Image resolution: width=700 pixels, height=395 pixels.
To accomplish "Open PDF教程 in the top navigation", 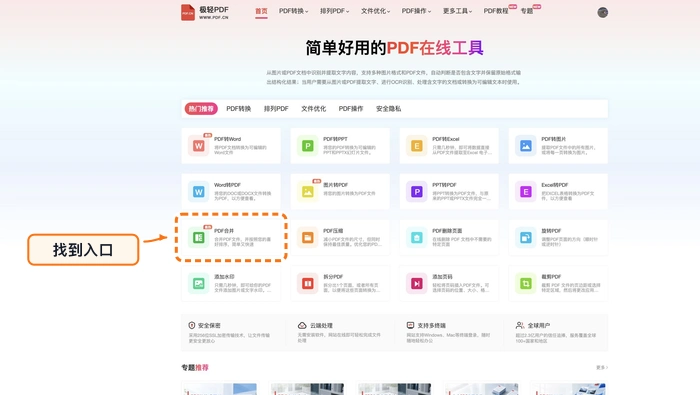I will coord(496,11).
